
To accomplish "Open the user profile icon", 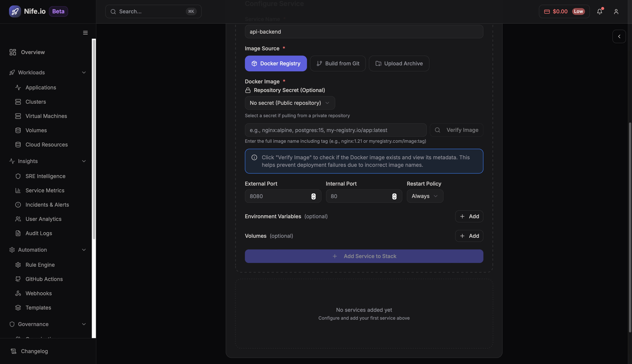I will pyautogui.click(x=616, y=11).
